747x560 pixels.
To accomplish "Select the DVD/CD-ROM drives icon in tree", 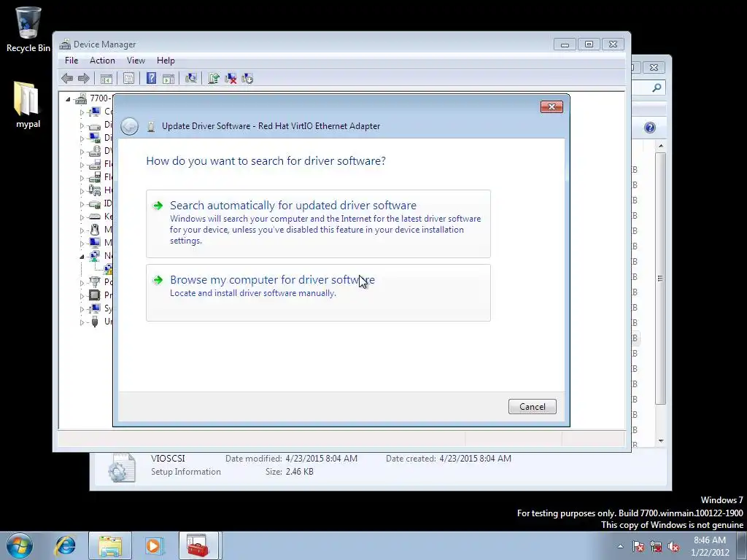I will pos(95,151).
